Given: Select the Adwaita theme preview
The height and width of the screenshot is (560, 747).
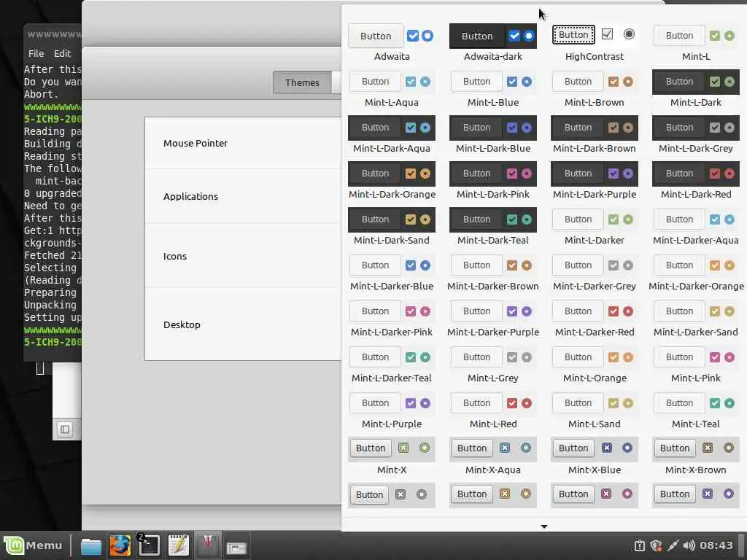Looking at the screenshot, I should tap(392, 43).
